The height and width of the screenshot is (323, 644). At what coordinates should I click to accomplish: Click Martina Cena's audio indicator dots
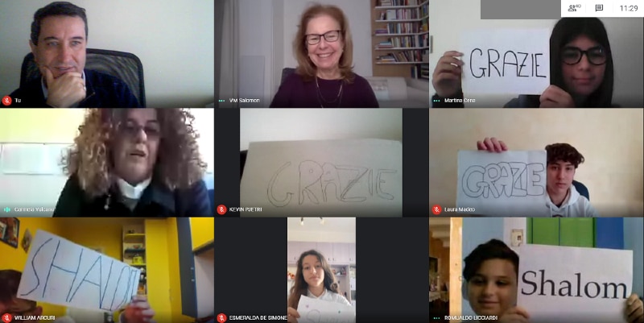pyautogui.click(x=436, y=100)
